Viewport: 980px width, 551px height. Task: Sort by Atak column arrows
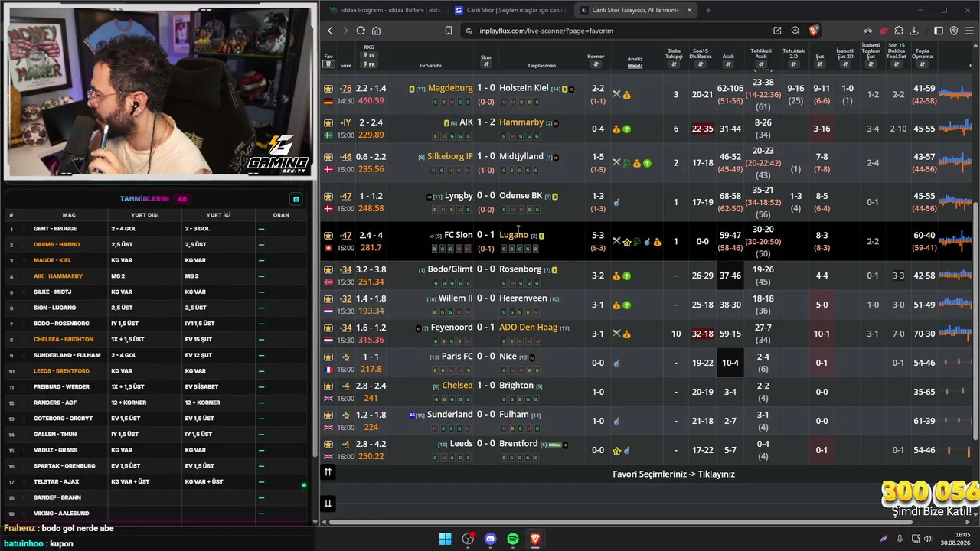click(x=728, y=64)
